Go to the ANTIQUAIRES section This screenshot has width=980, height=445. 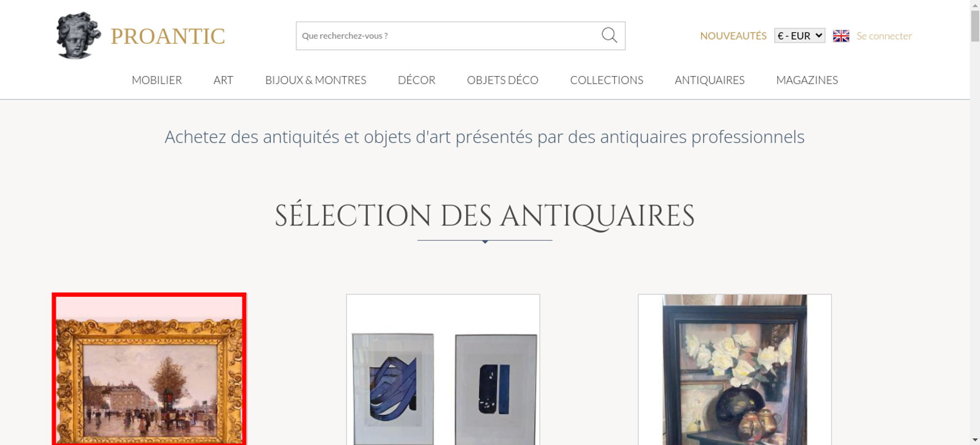[x=710, y=80]
